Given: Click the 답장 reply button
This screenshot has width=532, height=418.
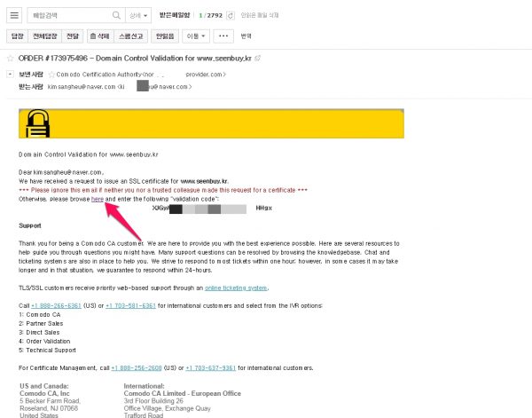Looking at the screenshot, I should (17, 35).
